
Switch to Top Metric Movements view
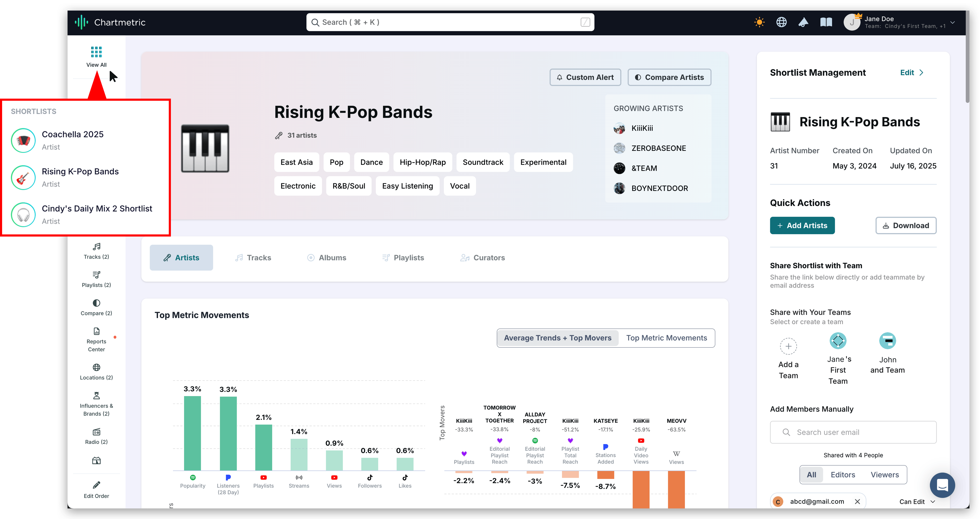click(x=666, y=338)
